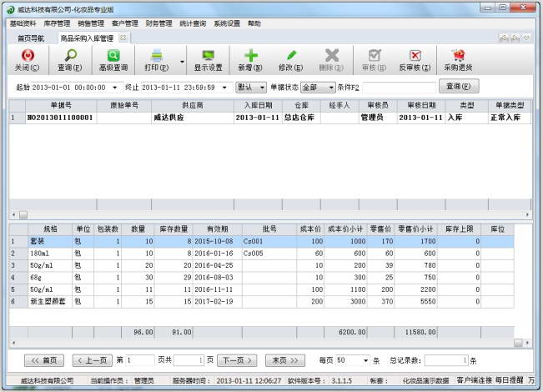Screen dimensions: 543x392
Task: Click the 成本价小计 column header
Action: click(x=345, y=229)
